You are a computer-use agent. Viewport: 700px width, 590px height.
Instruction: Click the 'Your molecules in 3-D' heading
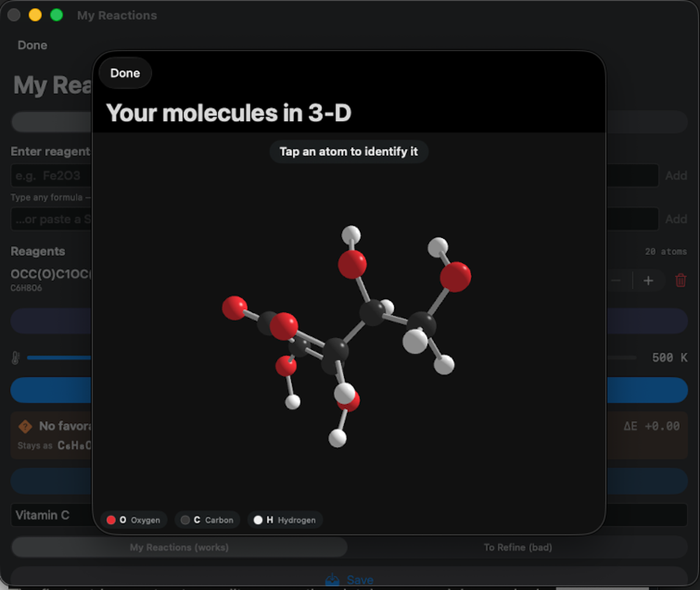pos(229,113)
